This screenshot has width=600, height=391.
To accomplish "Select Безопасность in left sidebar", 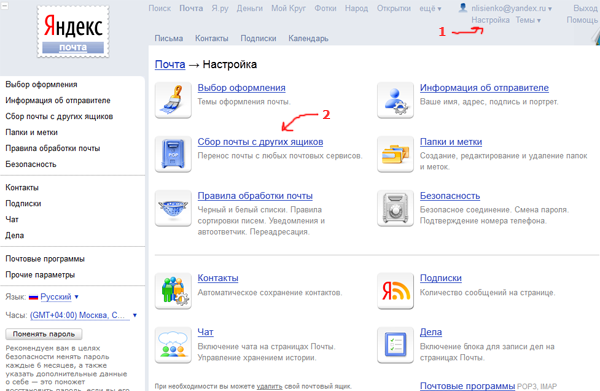I will click(31, 164).
